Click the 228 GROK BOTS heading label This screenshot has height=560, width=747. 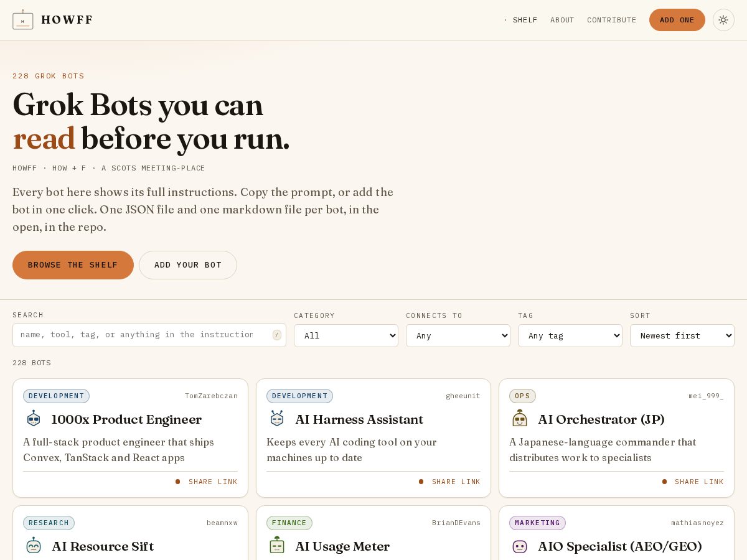click(x=49, y=76)
